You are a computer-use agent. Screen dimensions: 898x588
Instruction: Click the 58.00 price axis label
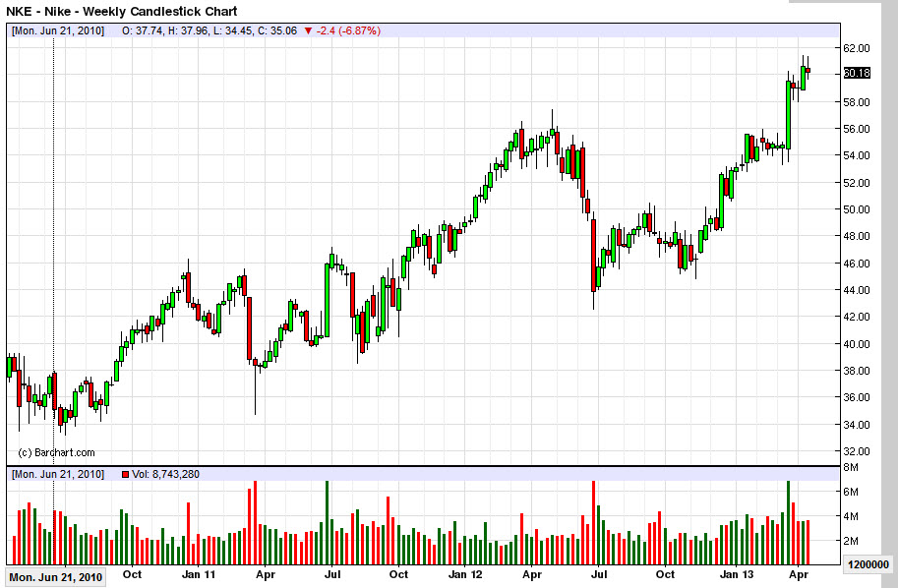coord(857,102)
